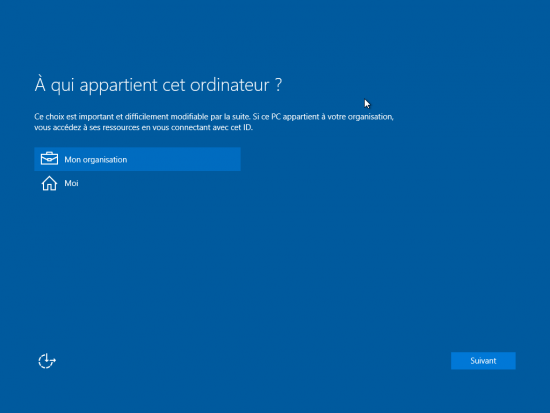550x413 pixels.
Task: Click "cet ID." ending the description
Action: (241, 127)
